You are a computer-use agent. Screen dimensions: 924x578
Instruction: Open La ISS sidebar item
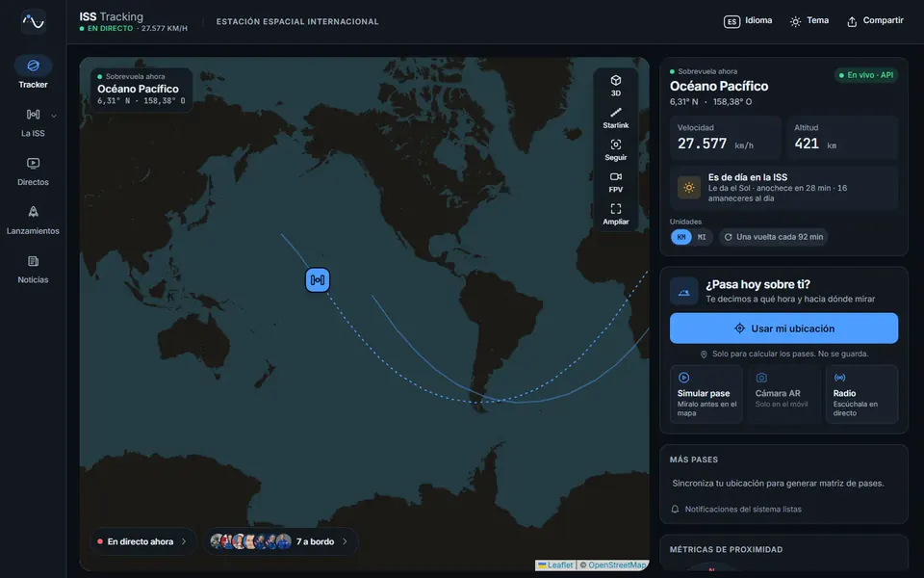click(x=33, y=122)
